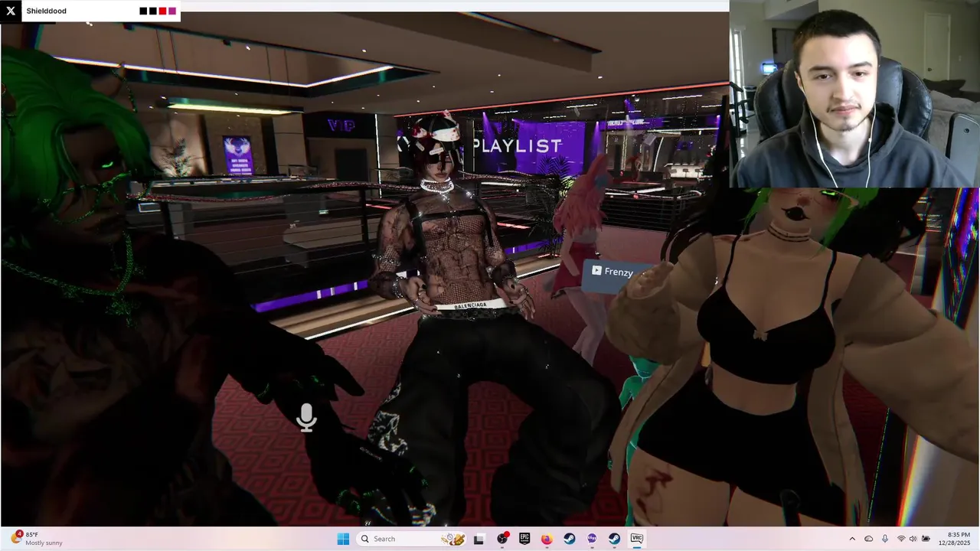980x551 pixels.
Task: Click the taskbar Search box
Action: [413, 539]
